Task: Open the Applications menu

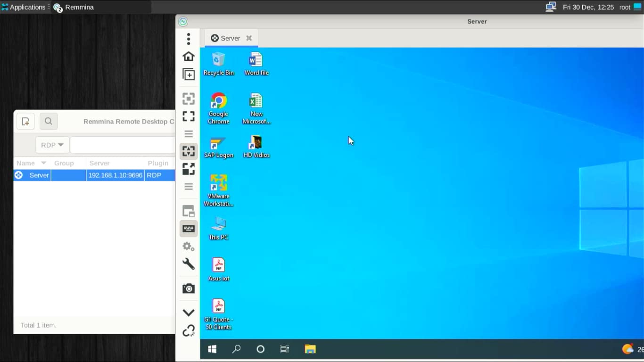Action: pos(24,7)
